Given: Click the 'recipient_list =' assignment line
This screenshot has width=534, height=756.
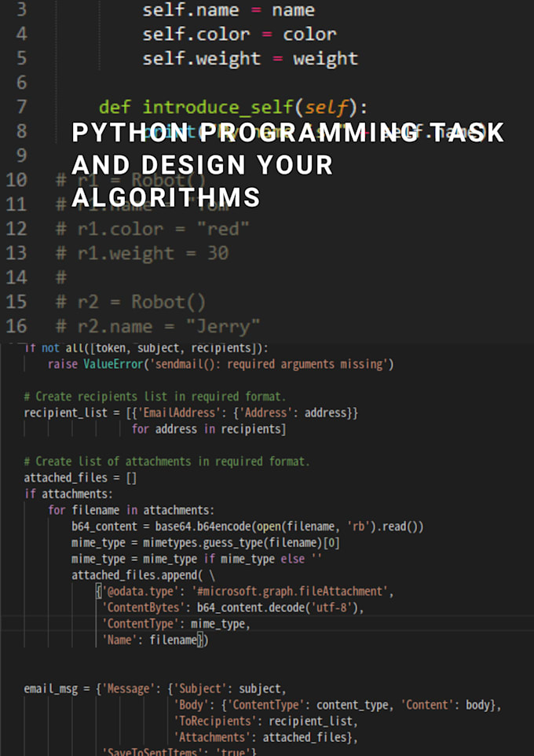Looking at the screenshot, I should [x=191, y=413].
